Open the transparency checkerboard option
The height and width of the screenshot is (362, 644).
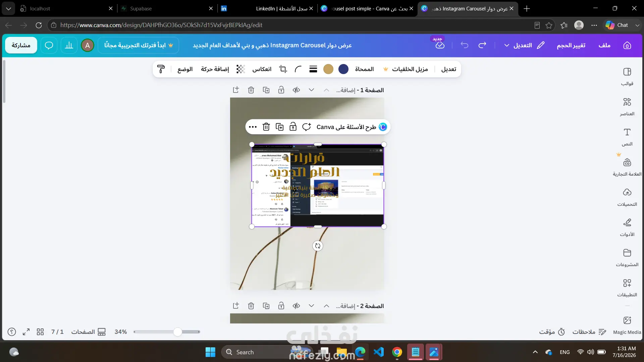(x=240, y=69)
